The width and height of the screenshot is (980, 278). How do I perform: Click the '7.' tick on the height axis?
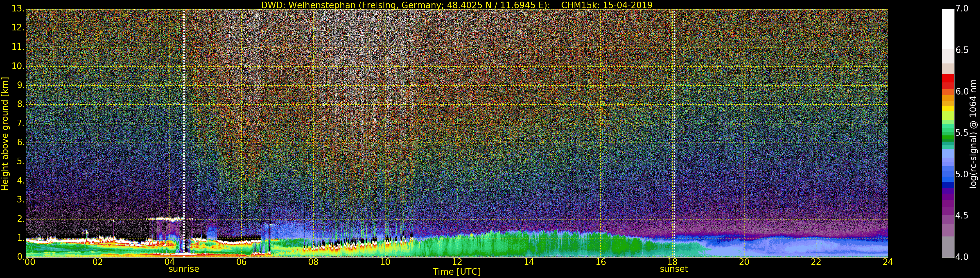[x=21, y=123]
